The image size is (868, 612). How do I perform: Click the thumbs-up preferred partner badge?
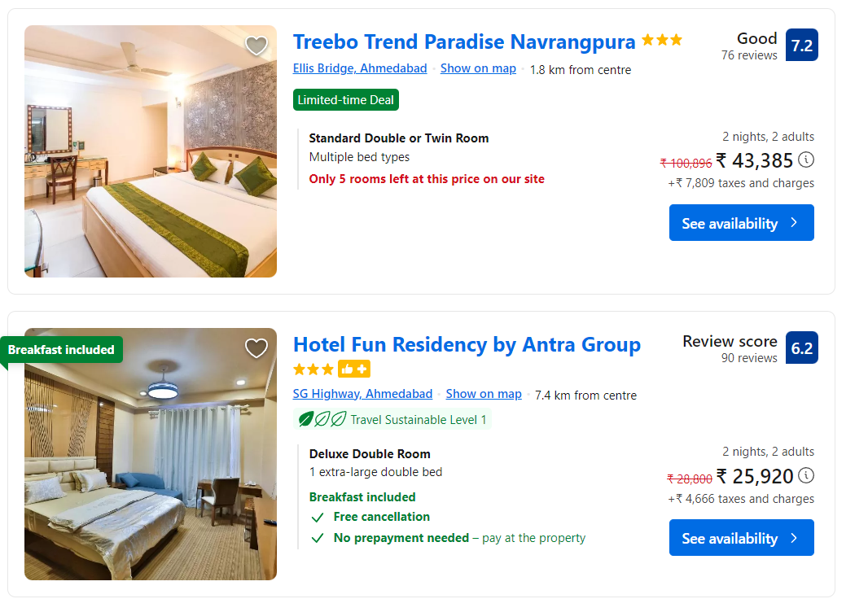(x=354, y=369)
